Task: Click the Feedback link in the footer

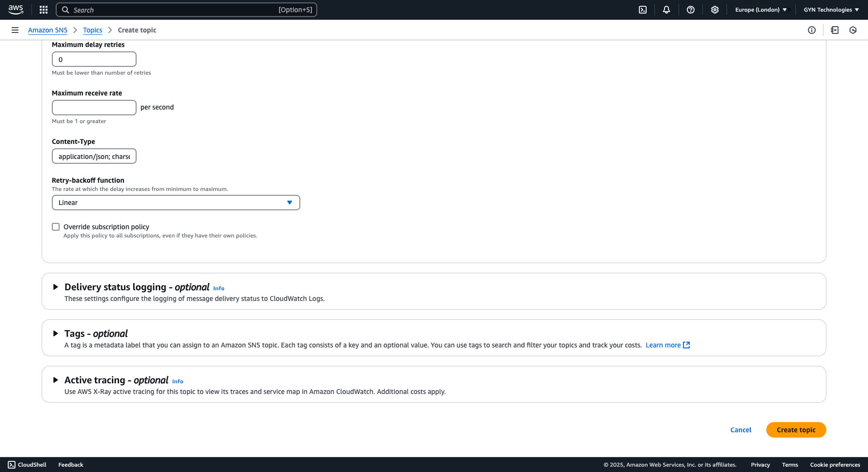Action: tap(70, 464)
